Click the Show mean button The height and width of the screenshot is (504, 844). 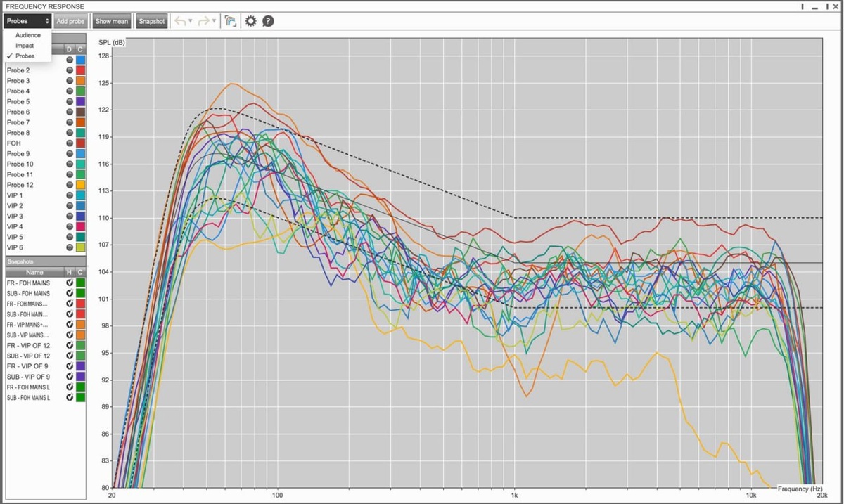tap(111, 21)
